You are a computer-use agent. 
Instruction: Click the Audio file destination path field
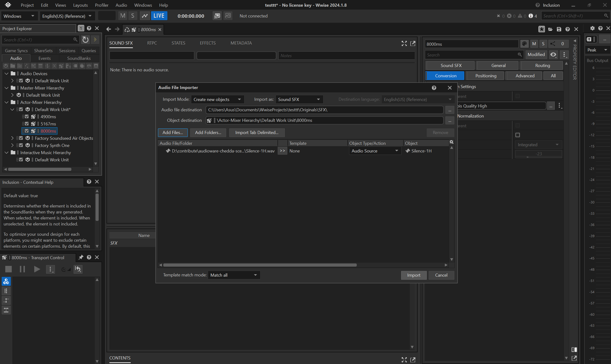click(x=324, y=110)
